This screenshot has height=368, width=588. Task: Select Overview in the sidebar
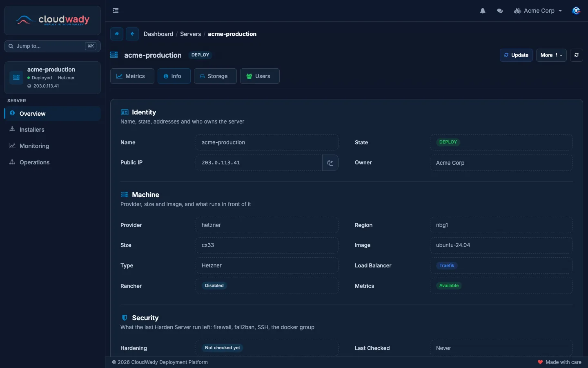(52, 113)
